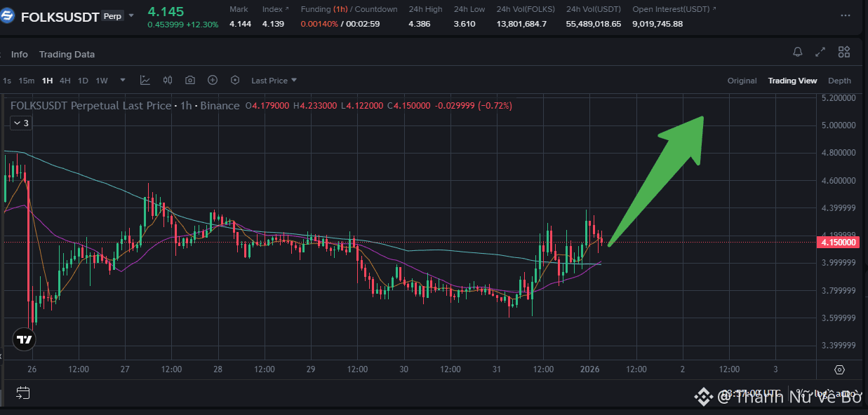Switch to the Depth chart view
The image size is (868, 415).
click(839, 81)
